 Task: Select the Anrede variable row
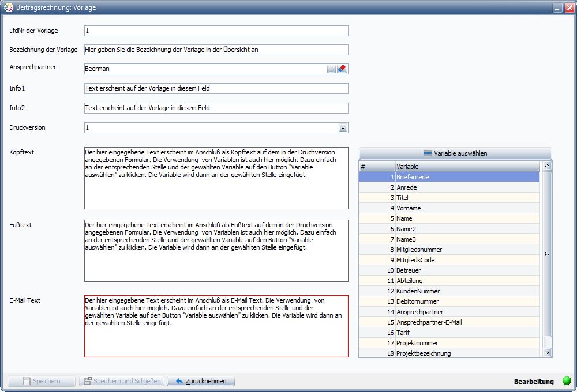pos(449,187)
